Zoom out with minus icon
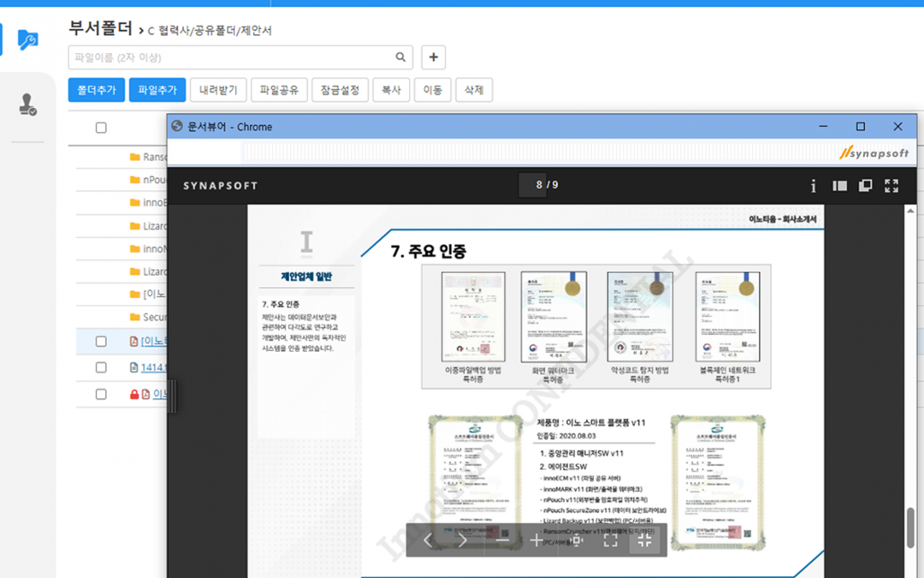Image resolution: width=924 pixels, height=578 pixels. [x=502, y=539]
